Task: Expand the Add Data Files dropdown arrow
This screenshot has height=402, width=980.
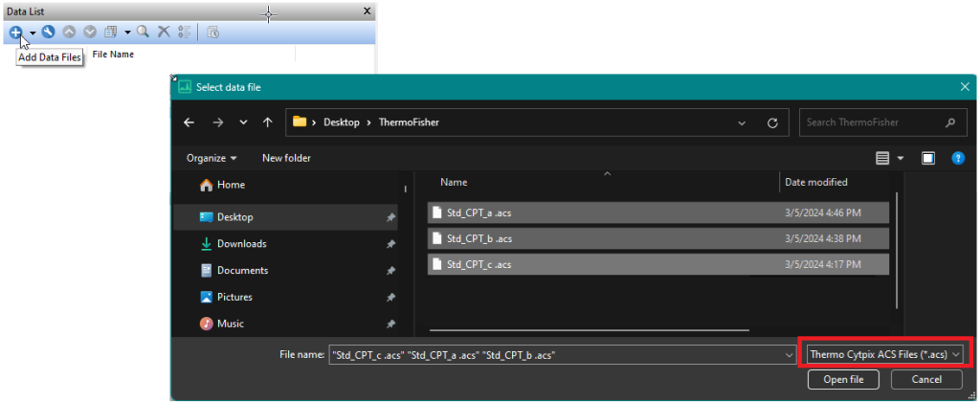Action: (x=32, y=32)
